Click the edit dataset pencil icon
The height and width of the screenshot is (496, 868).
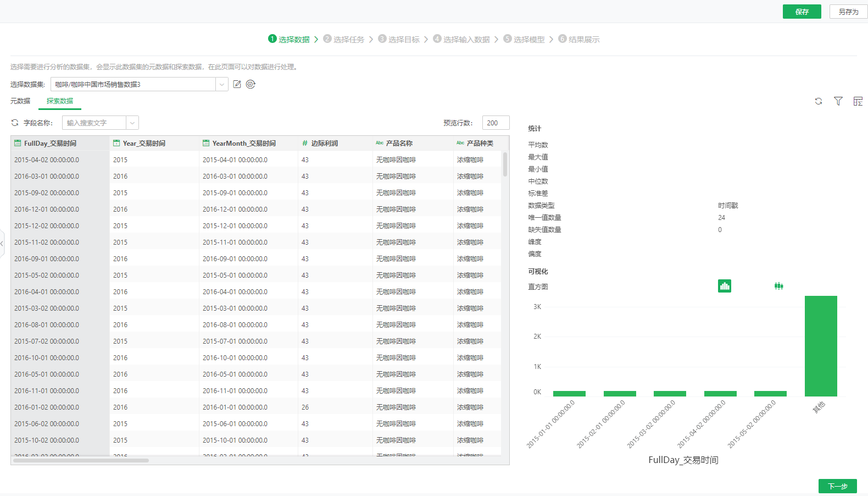coord(237,84)
